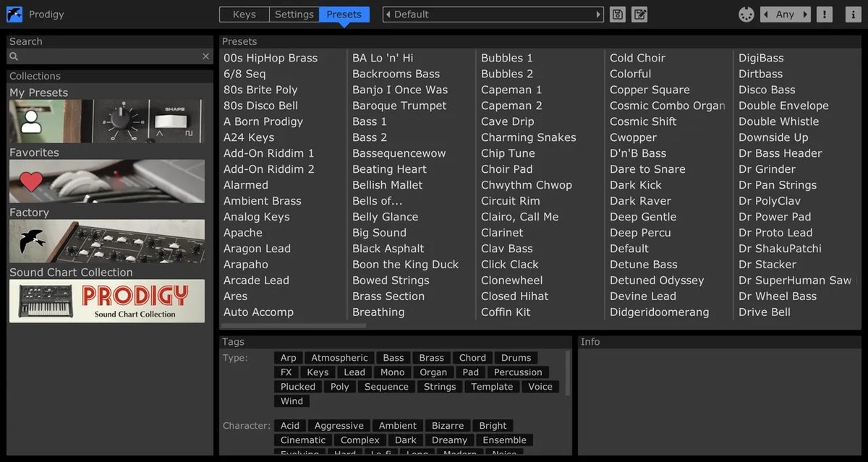Select the Coffin Kit preset
The width and height of the screenshot is (868, 462).
(506, 312)
